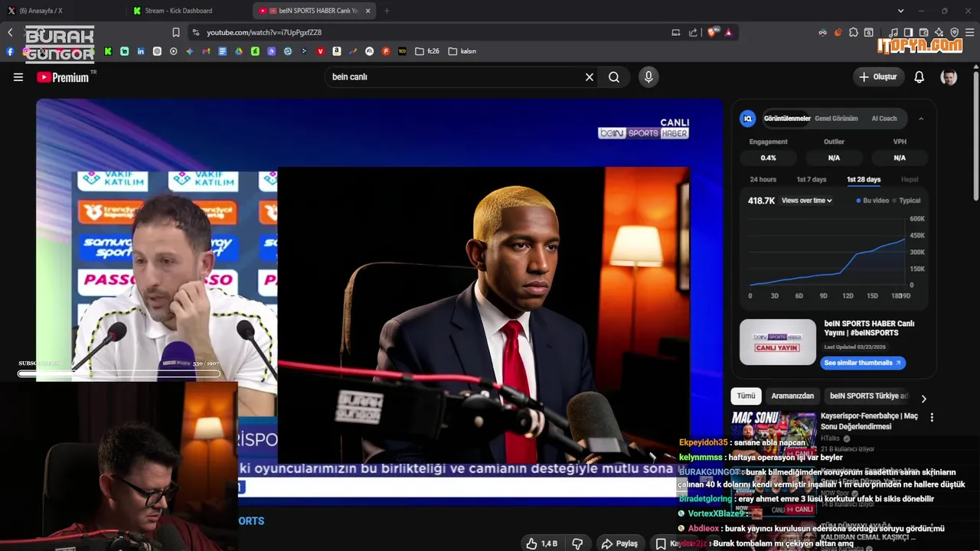Toggle the Typical chart legend
This screenshot has height=551, width=980.
[x=906, y=201]
